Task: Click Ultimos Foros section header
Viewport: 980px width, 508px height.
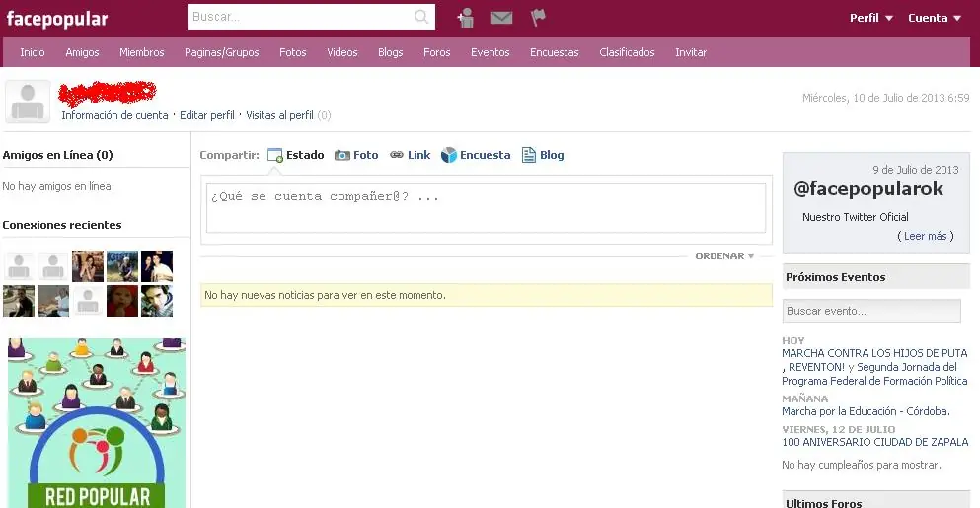Action: click(x=875, y=500)
